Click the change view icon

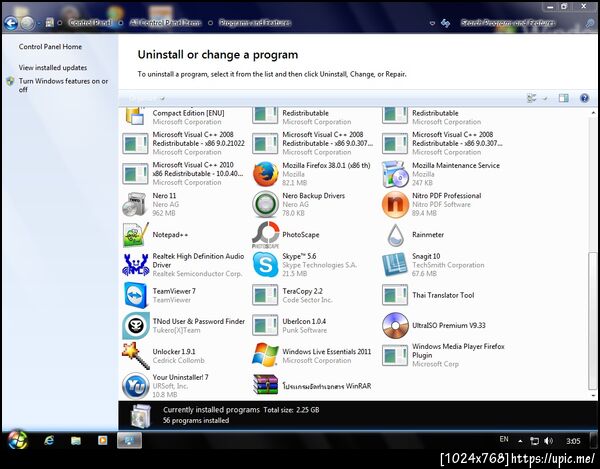tap(531, 98)
